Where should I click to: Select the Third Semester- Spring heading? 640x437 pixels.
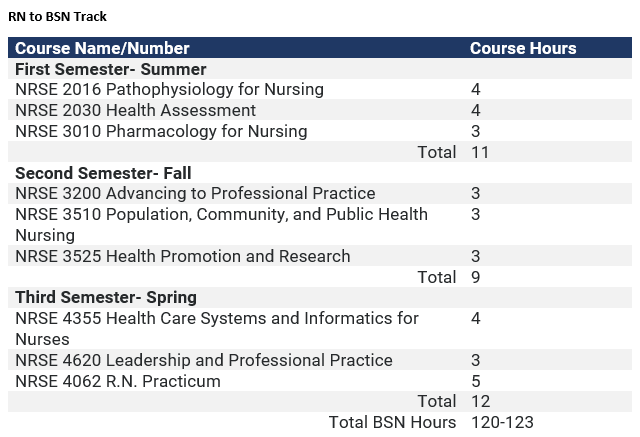click(x=106, y=297)
